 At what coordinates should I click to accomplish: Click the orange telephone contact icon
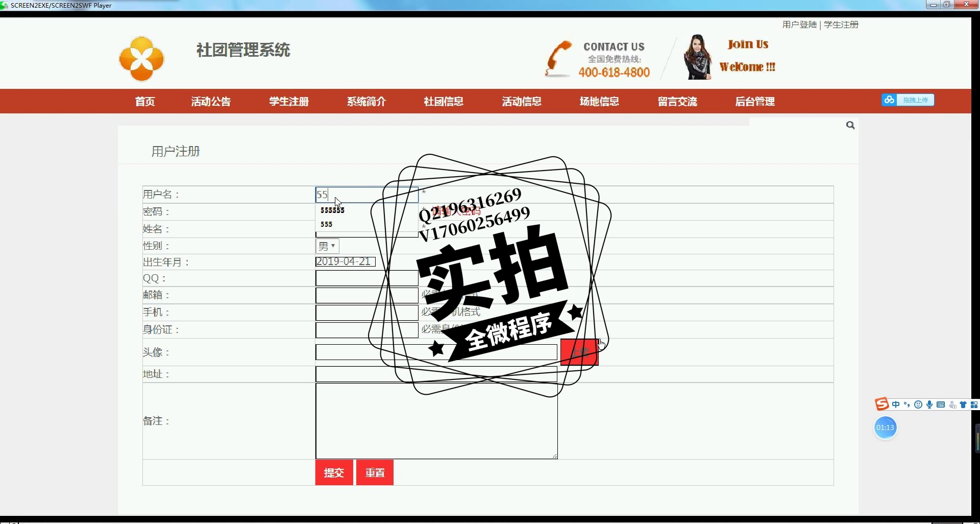558,58
